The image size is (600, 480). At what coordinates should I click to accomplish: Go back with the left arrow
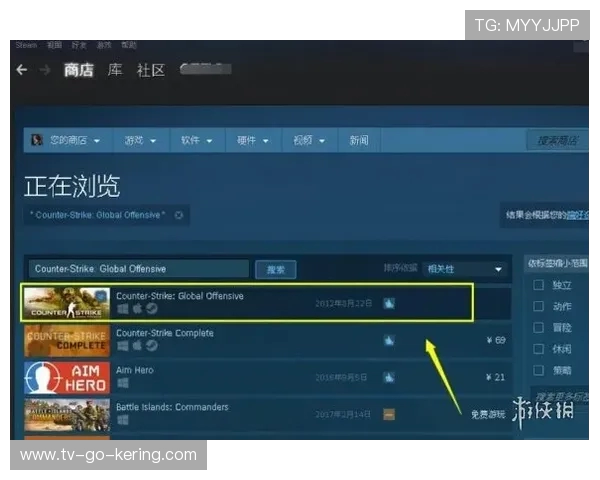tap(22, 70)
